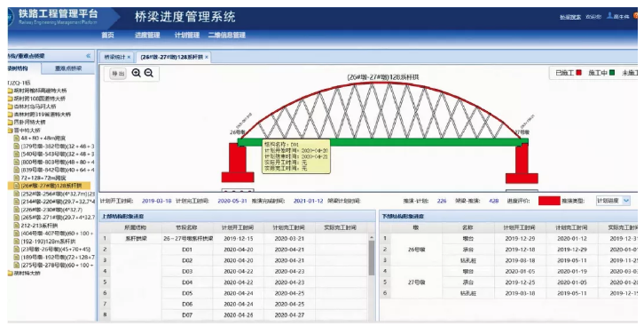644x326 pixels.
Task: Click document icon beside (275号墩-278号墩)
Action: tap(17, 265)
